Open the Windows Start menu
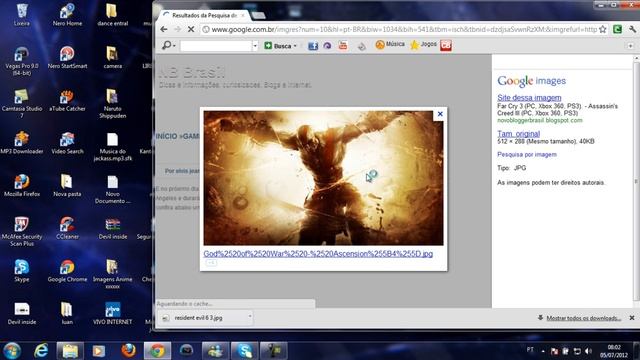Screen dimensions: 640x360 (x=12, y=351)
